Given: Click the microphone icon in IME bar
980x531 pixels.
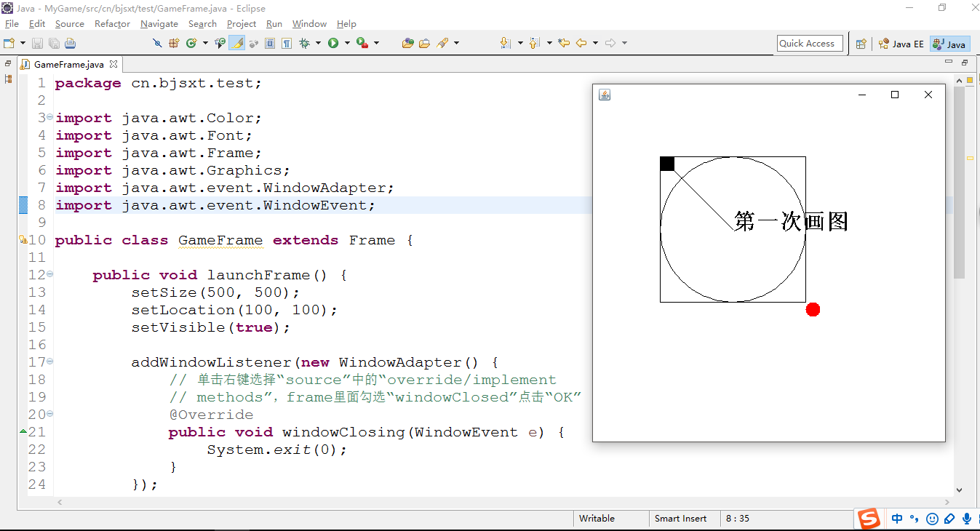Looking at the screenshot, I should click(x=967, y=519).
